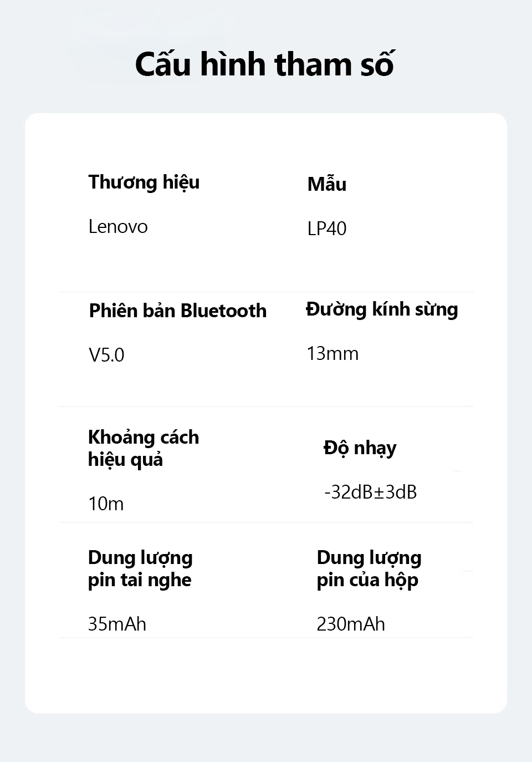Select the "Phiên bản Bluetooth" label
532x762 pixels.
pos(177,311)
